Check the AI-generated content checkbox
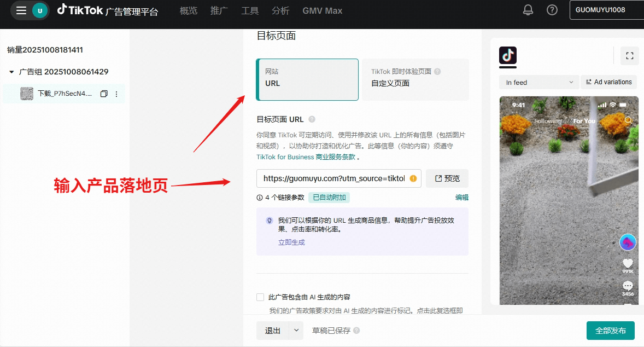Screen dimensions: 644x347 click(x=260, y=297)
